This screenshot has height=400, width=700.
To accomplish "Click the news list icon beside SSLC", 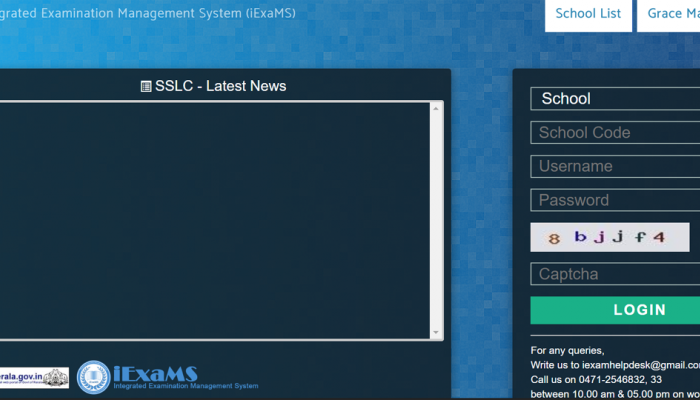I will (x=146, y=87).
